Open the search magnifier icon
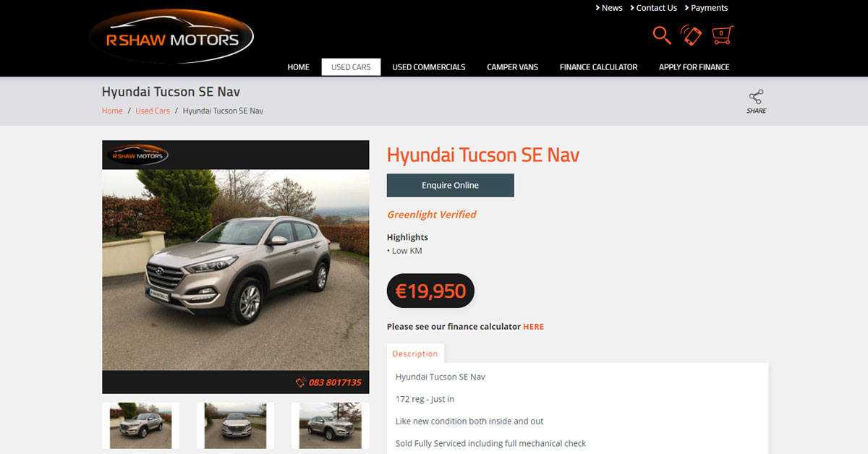Screen dimensions: 868x454 (662, 35)
